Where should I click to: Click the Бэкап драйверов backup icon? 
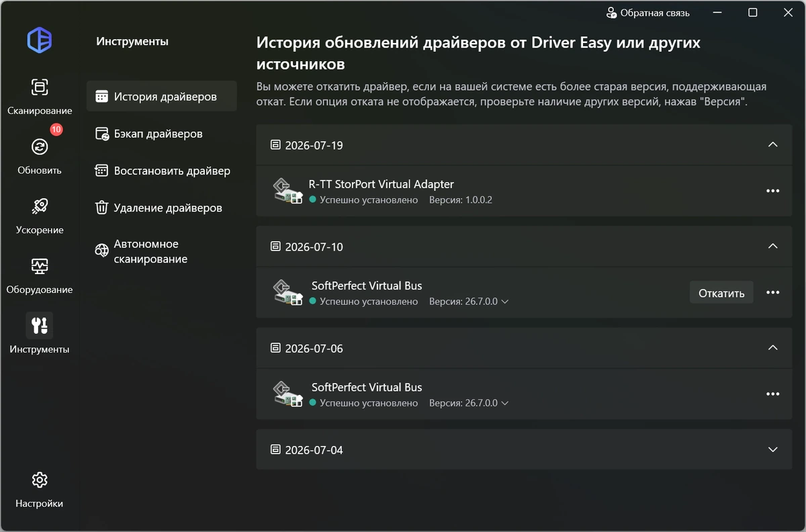[101, 134]
